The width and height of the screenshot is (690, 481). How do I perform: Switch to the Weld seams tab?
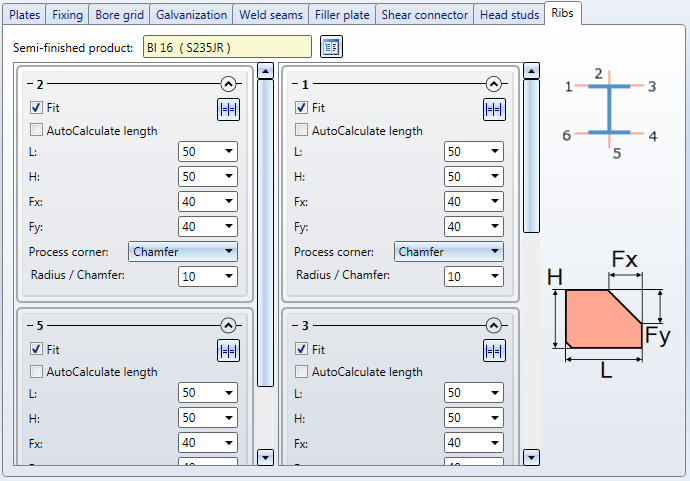(271, 15)
